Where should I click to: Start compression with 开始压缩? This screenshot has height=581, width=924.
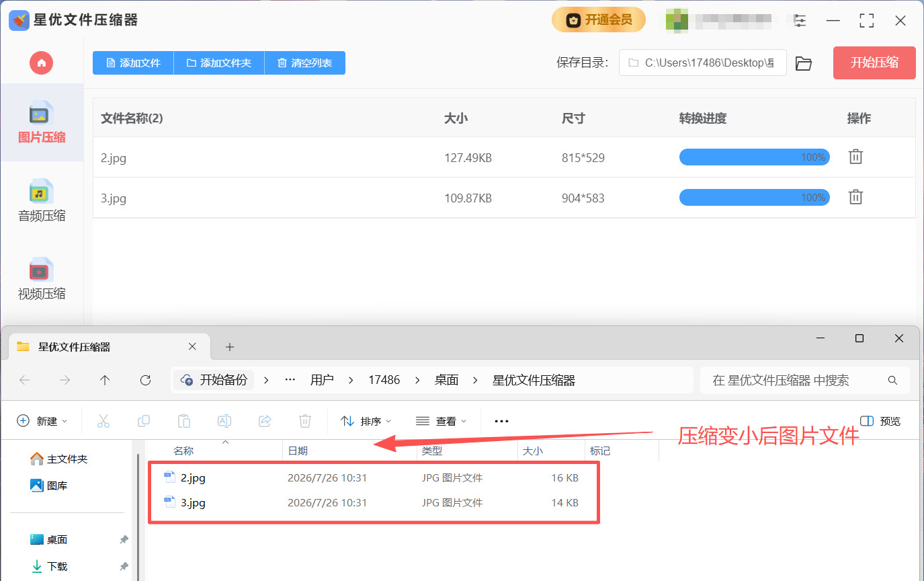pyautogui.click(x=874, y=63)
